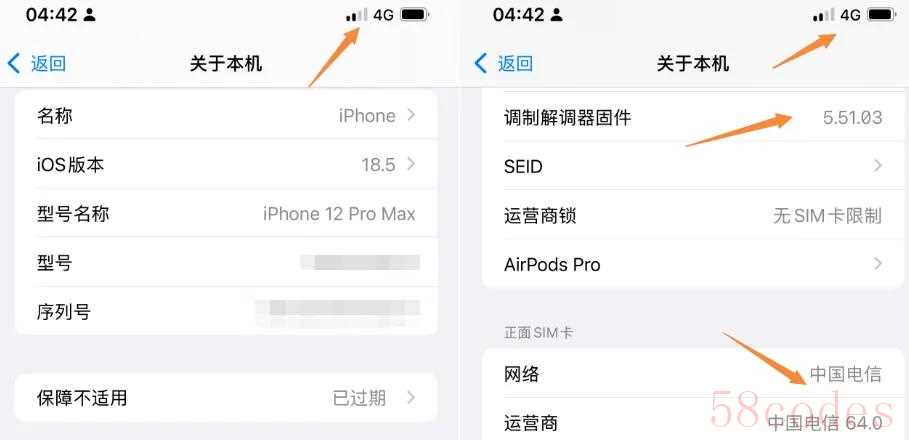
Task: Tap the 网络 中国电信 row
Action: (x=693, y=373)
